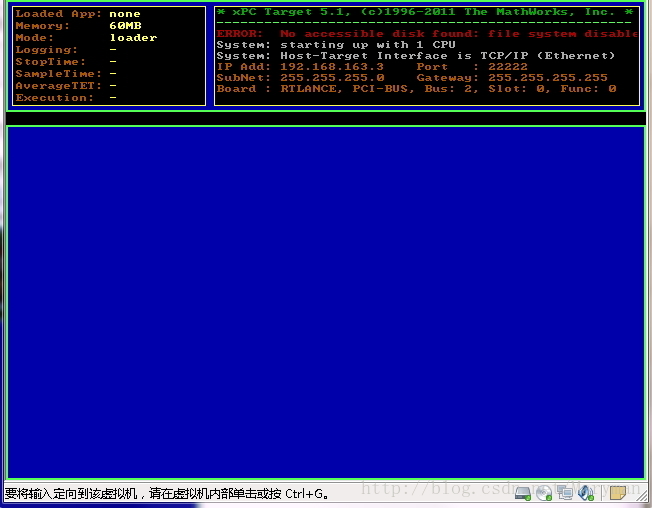Click the red 'ERROR: No accessible disk found' message
Image resolution: width=652 pixels, height=508 pixels.
point(427,34)
